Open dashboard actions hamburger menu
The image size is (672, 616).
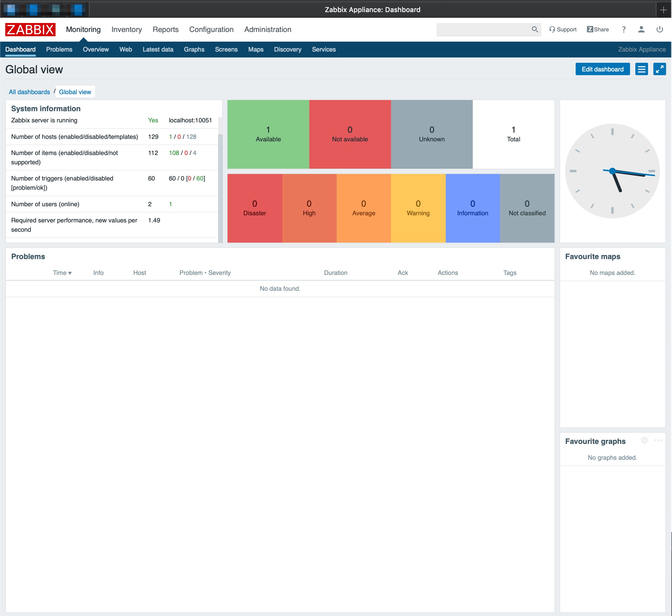(641, 69)
